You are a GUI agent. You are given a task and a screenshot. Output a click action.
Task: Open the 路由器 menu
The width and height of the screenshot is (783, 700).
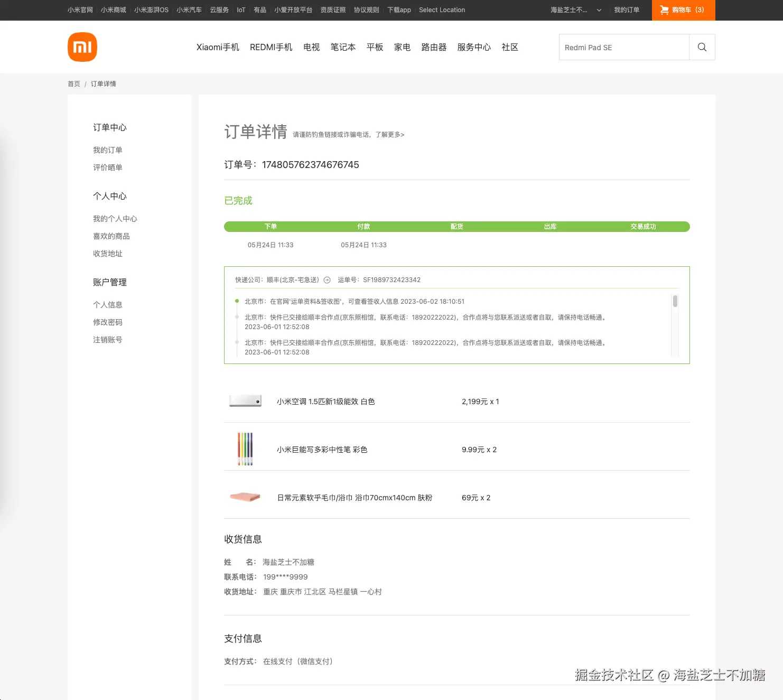click(x=434, y=47)
